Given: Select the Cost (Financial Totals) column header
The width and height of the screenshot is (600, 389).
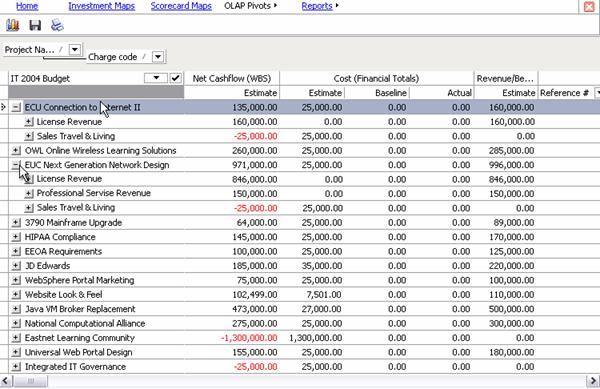Looking at the screenshot, I should click(x=377, y=78).
